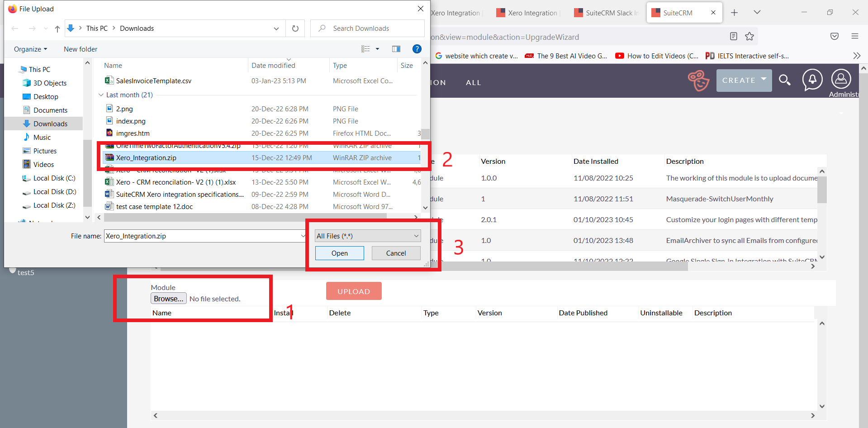868x428 pixels.
Task: Open new tab with plus icon
Action: tap(735, 13)
